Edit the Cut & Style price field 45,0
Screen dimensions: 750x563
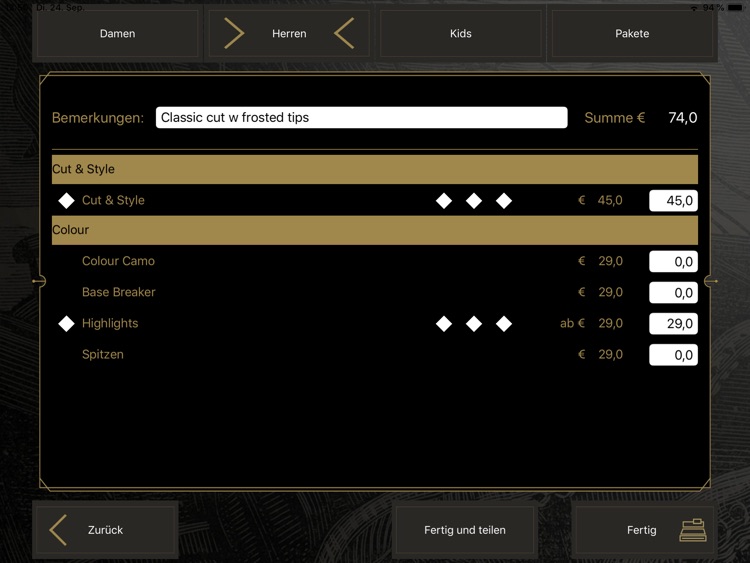tap(673, 200)
